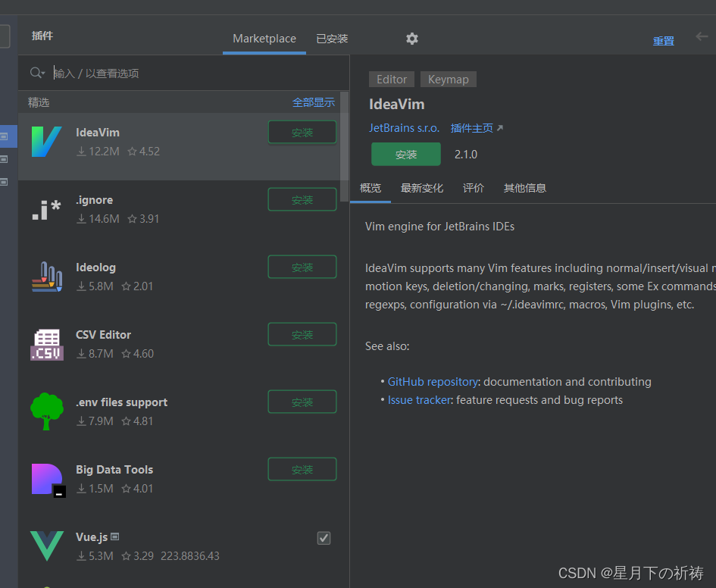The height and width of the screenshot is (588, 716).
Task: Select the Vue.js plugin name
Action: tap(92, 537)
